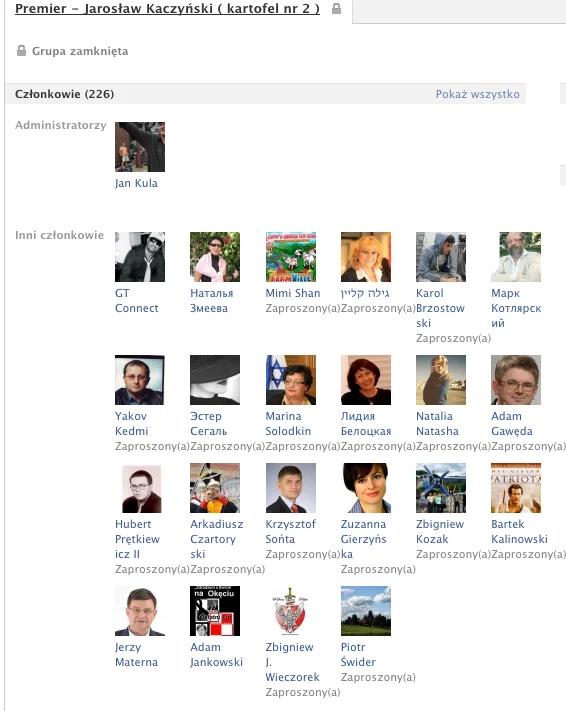
Task: Open GT Connect's avatar thumbnail
Action: click(x=140, y=257)
